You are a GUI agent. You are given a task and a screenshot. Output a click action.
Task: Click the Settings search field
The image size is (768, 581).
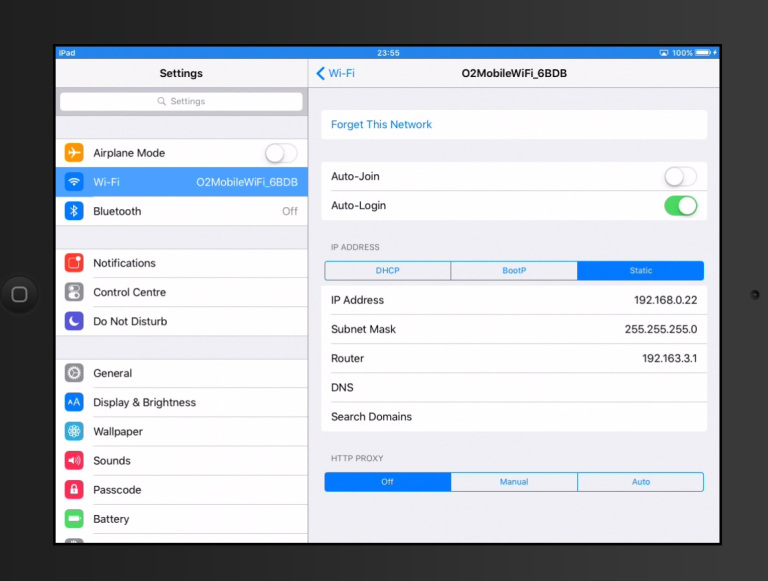point(181,102)
